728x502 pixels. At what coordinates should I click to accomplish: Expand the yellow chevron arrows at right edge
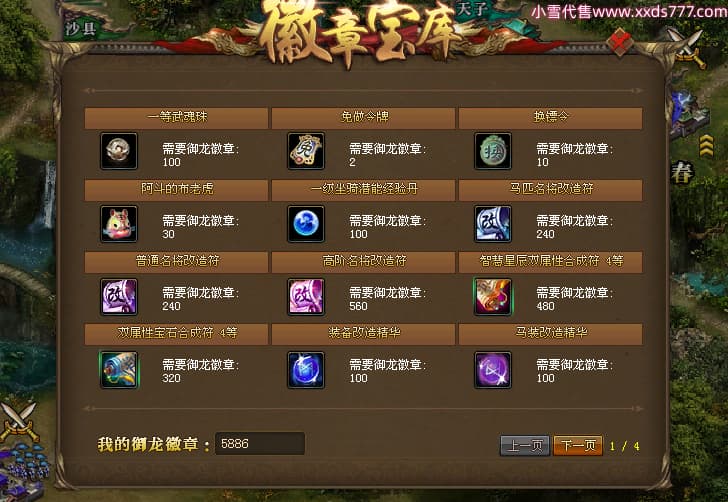[x=706, y=145]
